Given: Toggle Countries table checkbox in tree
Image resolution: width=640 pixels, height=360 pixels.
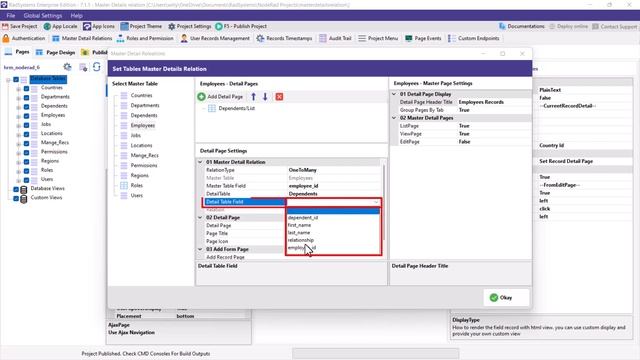Looking at the screenshot, I should point(26,88).
